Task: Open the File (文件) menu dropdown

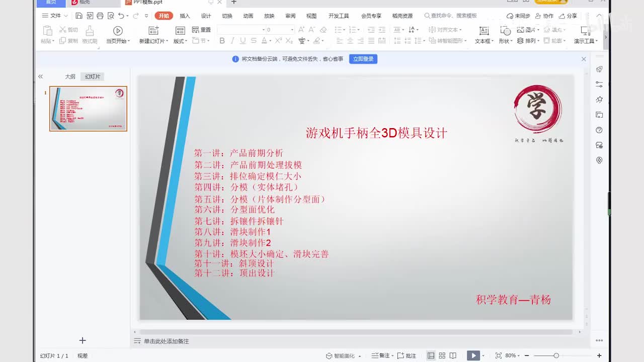Action: [55, 16]
